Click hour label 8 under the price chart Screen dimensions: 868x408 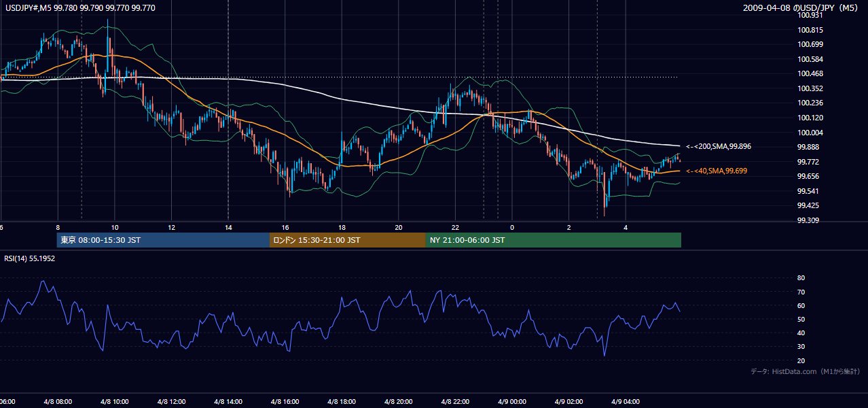(58, 227)
